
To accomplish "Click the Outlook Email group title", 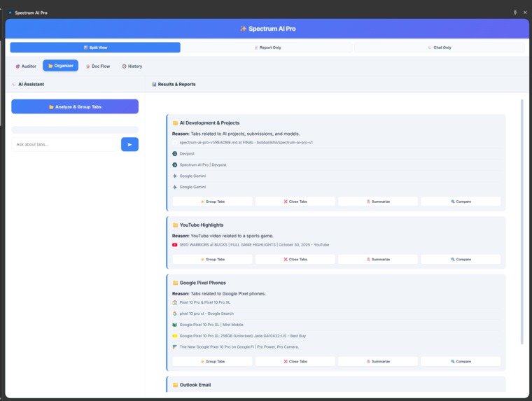I will click(x=195, y=385).
